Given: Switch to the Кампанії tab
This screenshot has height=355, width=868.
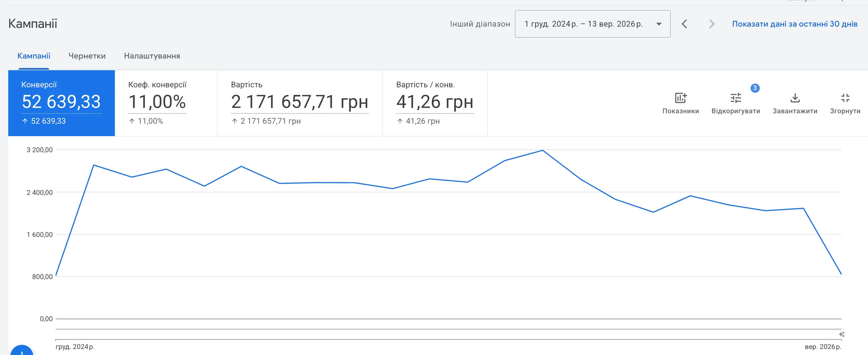Looking at the screenshot, I should coord(34,56).
